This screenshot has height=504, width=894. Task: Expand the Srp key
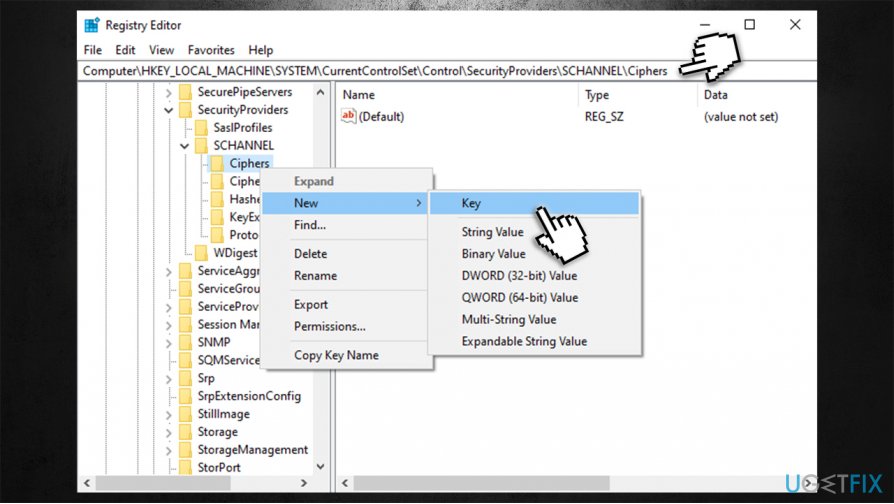pyautogui.click(x=169, y=379)
